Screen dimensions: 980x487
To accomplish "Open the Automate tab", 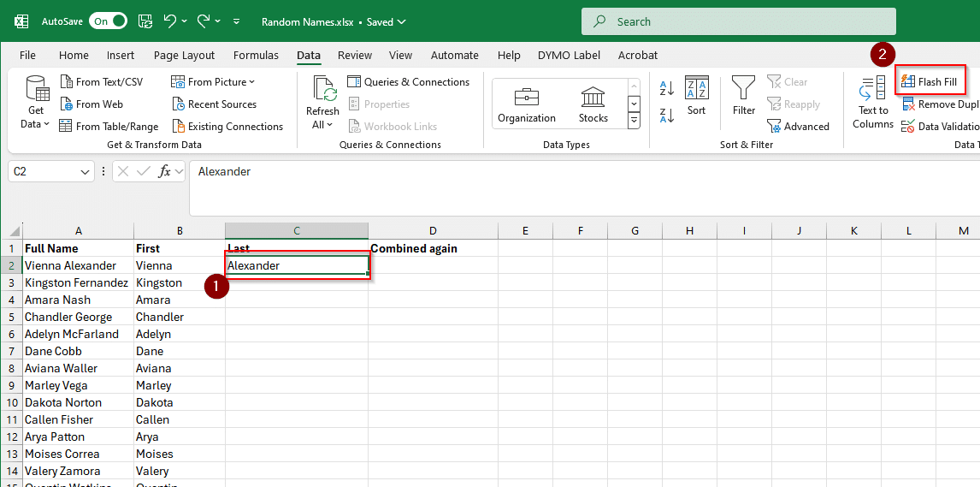I will pos(455,55).
